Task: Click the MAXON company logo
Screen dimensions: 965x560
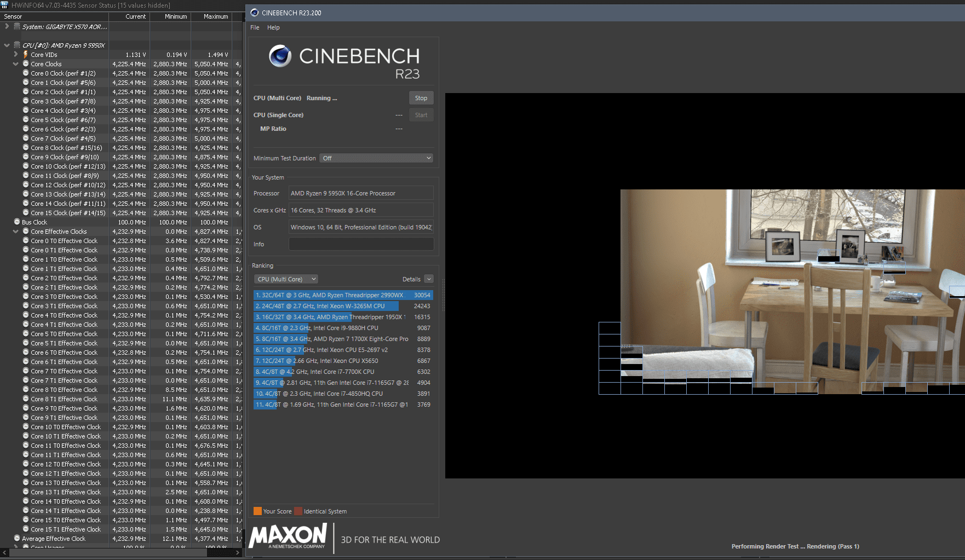Action: click(x=288, y=536)
